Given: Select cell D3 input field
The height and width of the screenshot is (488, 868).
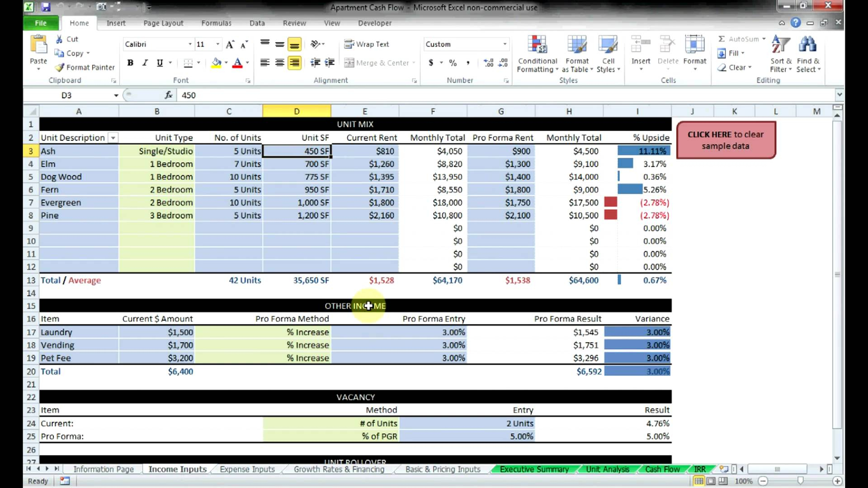Looking at the screenshot, I should 296,151.
